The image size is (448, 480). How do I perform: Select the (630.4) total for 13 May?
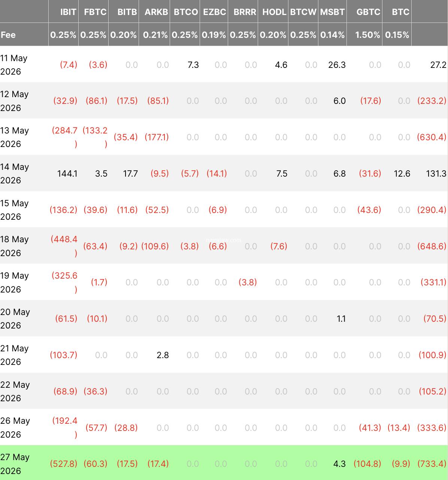[432, 137]
